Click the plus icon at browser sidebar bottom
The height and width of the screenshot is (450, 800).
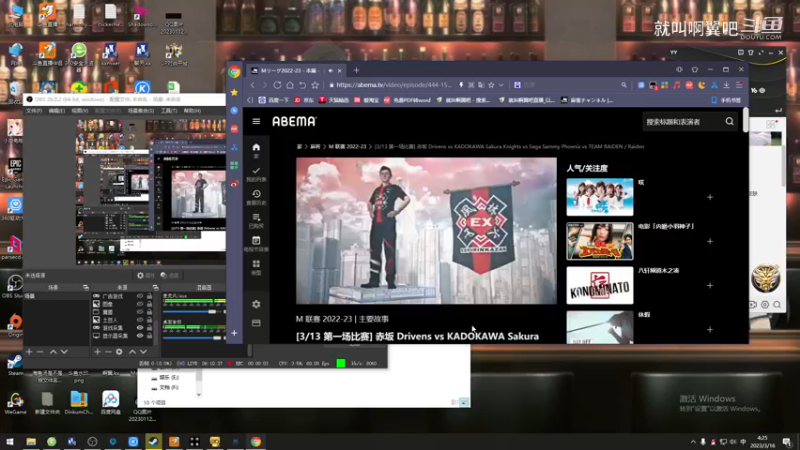click(234, 333)
